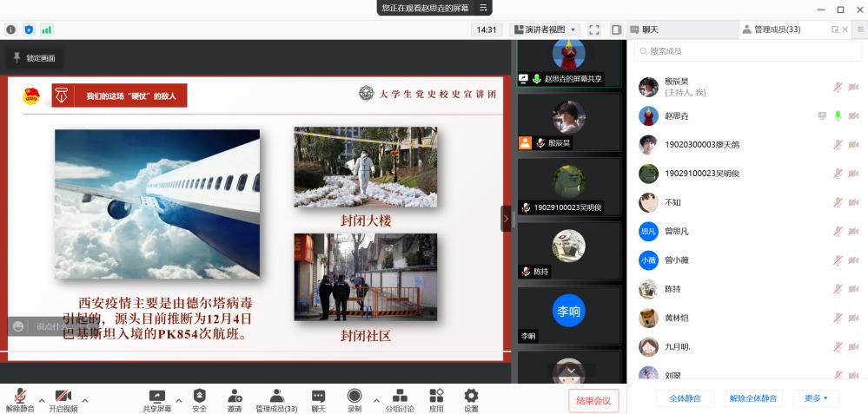The image size is (868, 414).
Task: Enter fullscreen mode from top bar
Action: coord(594,30)
